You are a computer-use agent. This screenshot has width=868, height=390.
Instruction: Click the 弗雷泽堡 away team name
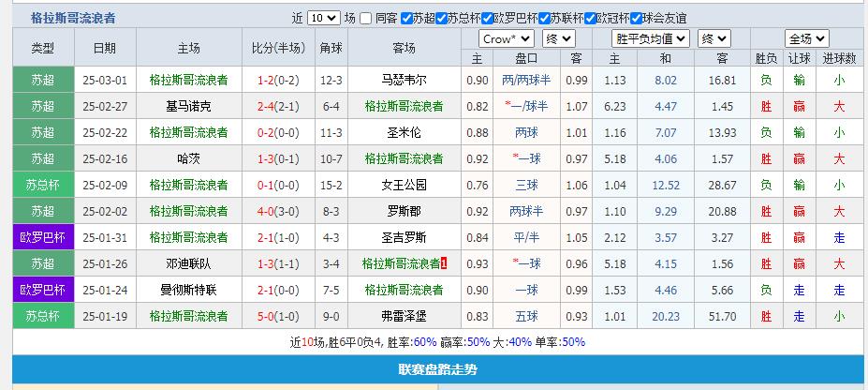405,316
